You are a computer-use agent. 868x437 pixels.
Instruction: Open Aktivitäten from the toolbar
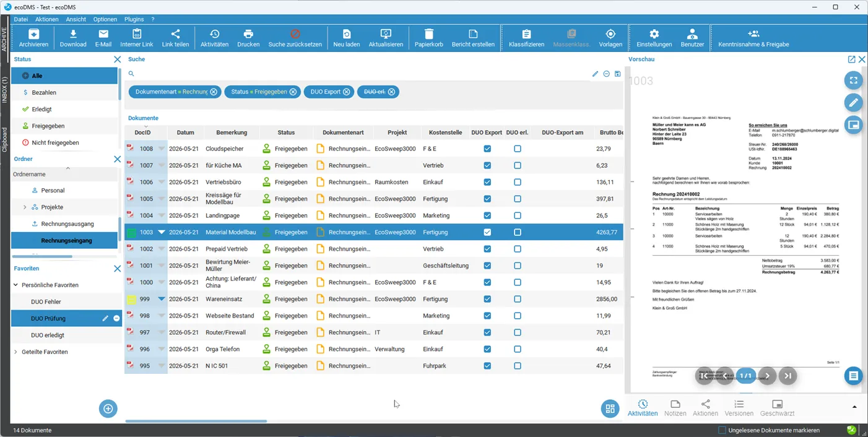pyautogui.click(x=214, y=38)
